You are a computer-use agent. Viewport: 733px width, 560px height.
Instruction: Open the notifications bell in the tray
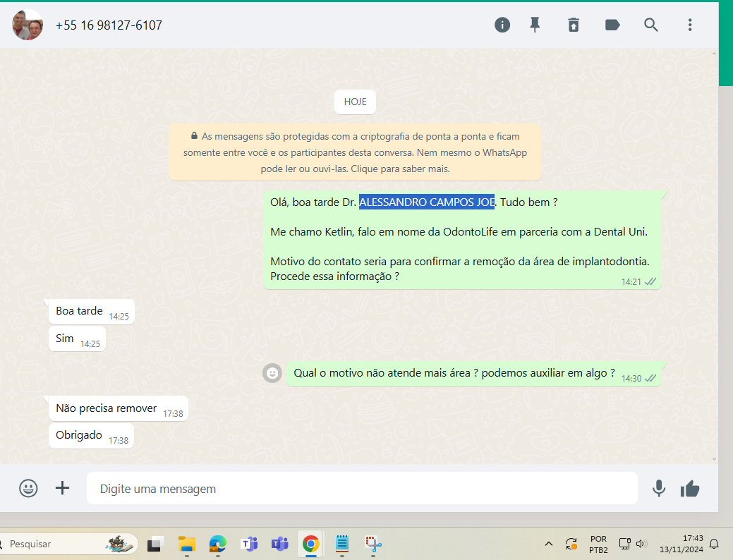click(714, 544)
